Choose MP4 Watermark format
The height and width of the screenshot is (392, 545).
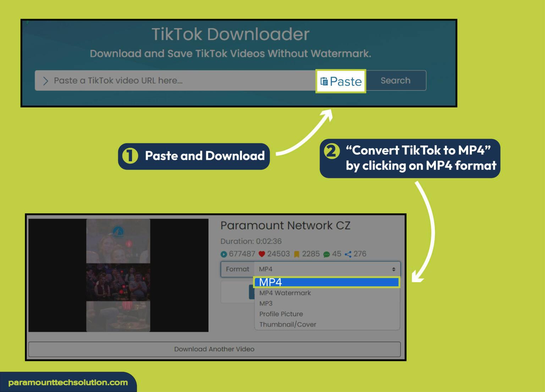(285, 293)
